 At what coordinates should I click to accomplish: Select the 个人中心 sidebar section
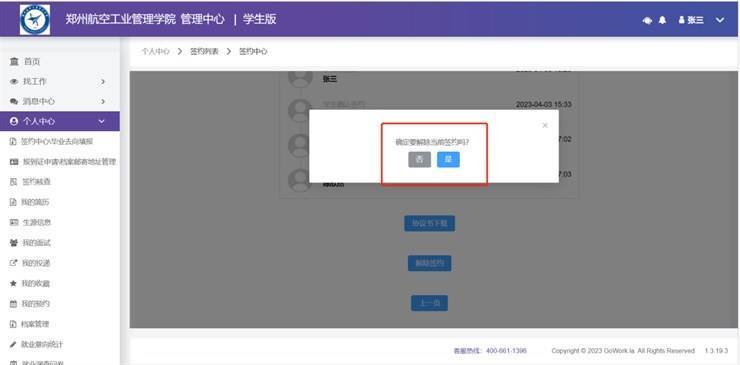coord(59,121)
